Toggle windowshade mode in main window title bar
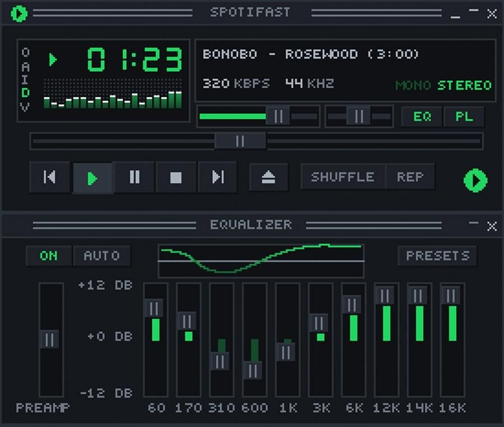The width and height of the screenshot is (504, 427). pos(473,12)
